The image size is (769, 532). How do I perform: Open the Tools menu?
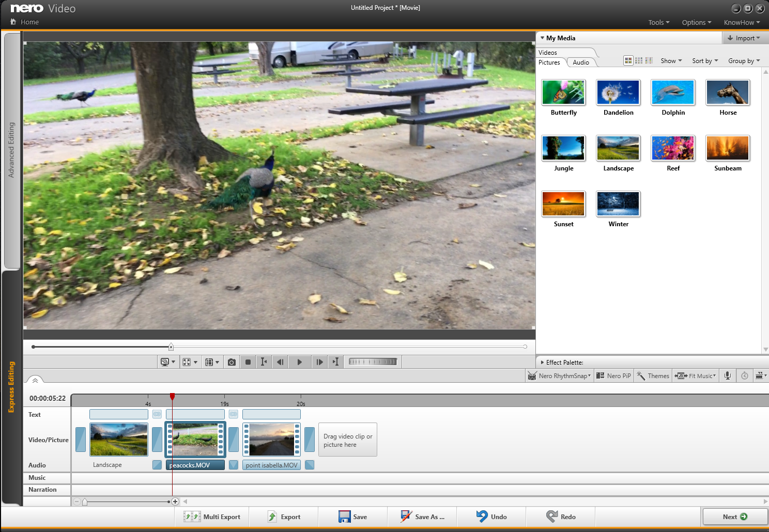[658, 22]
